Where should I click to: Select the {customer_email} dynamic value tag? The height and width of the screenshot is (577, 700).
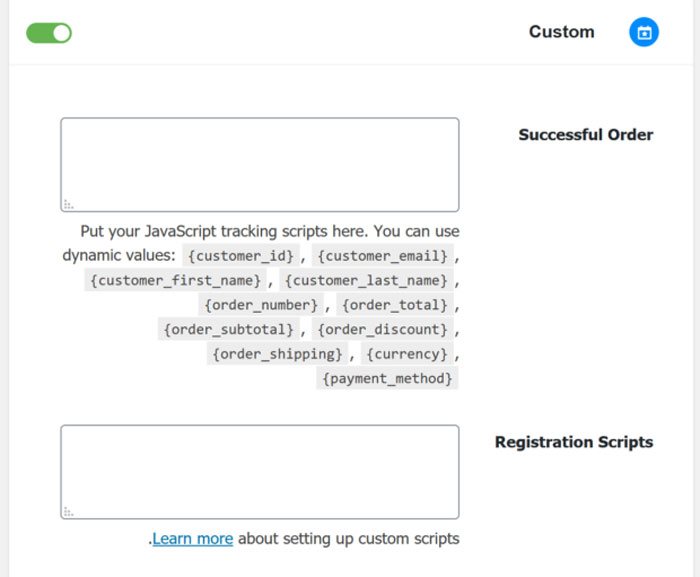click(x=383, y=256)
